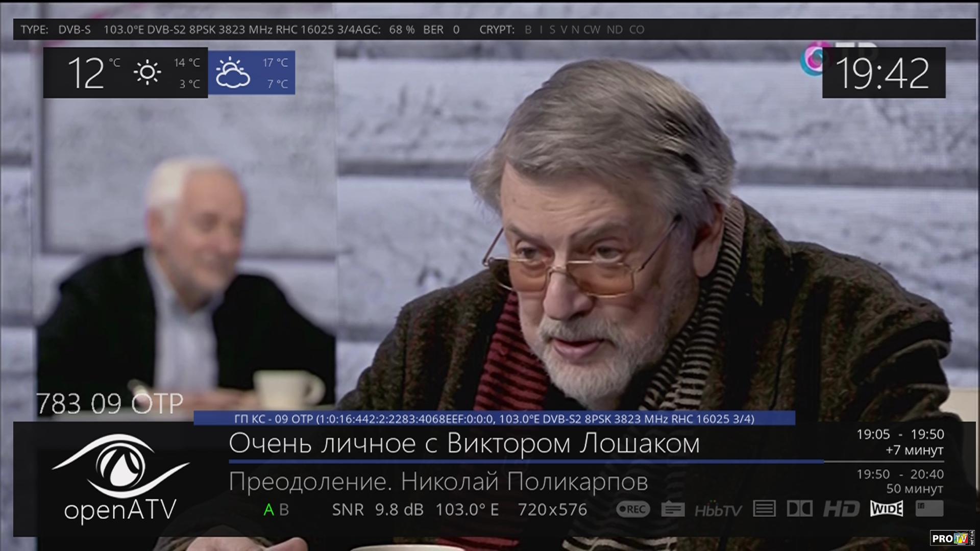Viewport: 980px width, 551px height.
Task: Select tuner A indicator
Action: click(x=268, y=510)
